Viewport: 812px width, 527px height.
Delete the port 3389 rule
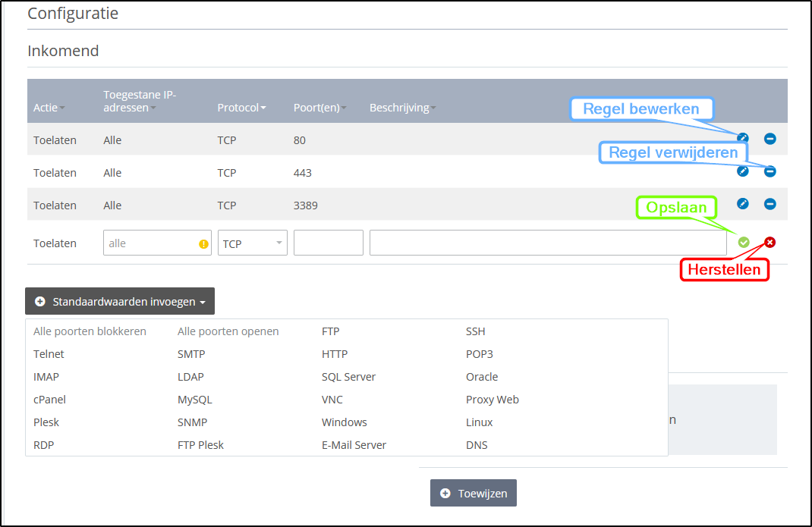(770, 204)
